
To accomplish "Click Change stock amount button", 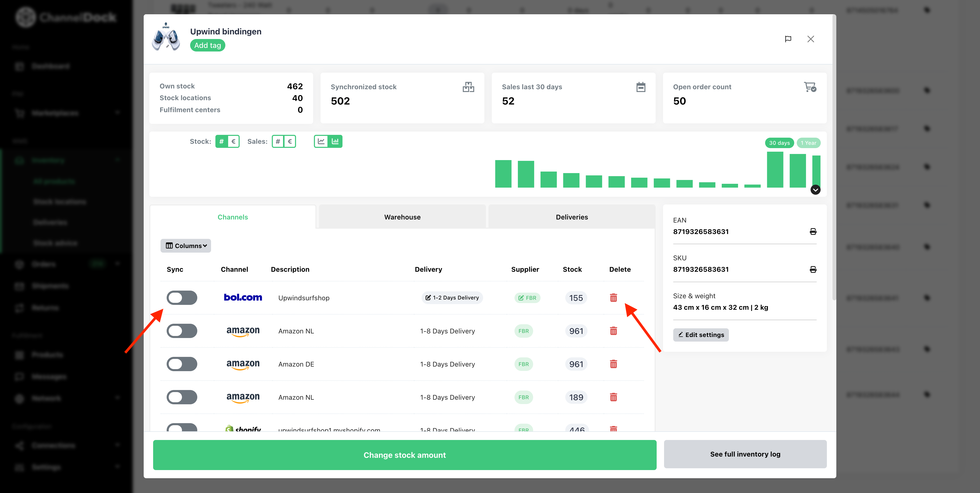I will [x=405, y=455].
